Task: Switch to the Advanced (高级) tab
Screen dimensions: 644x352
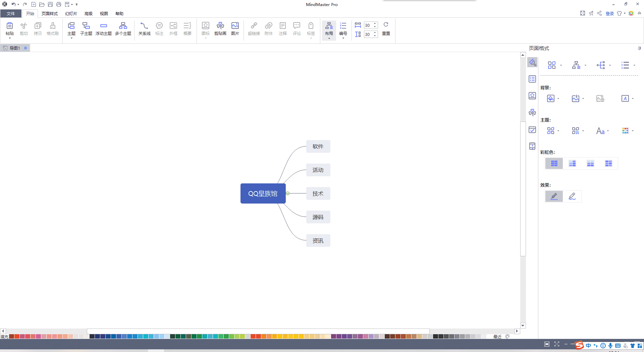Action: click(89, 14)
